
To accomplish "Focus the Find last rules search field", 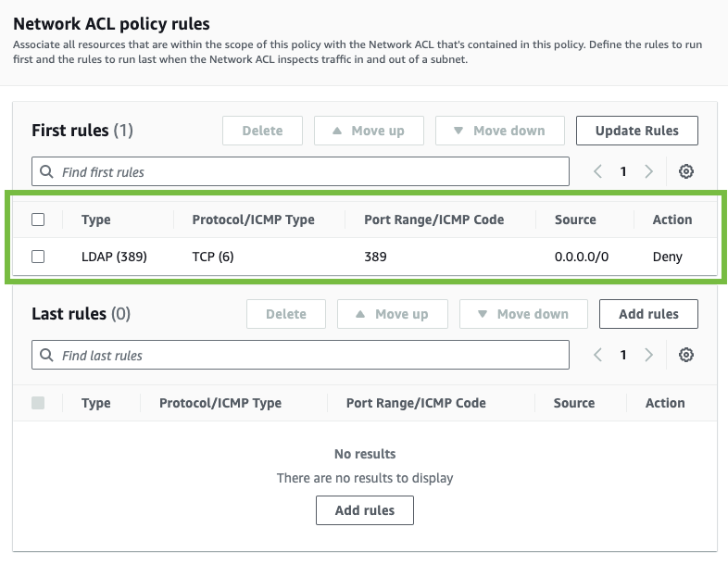I will point(300,355).
